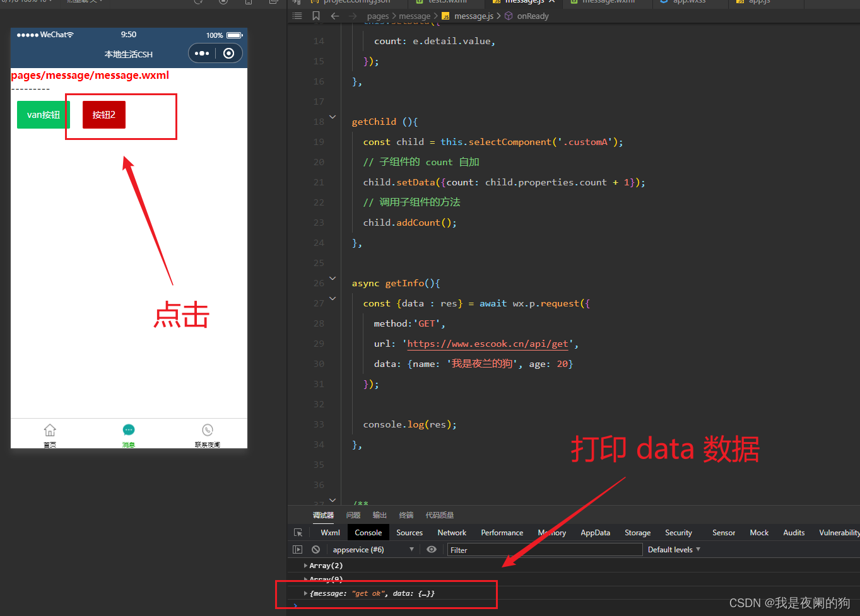Screen dimensions: 860x616
Task: Open the Default levels dropdown
Action: 674,550
